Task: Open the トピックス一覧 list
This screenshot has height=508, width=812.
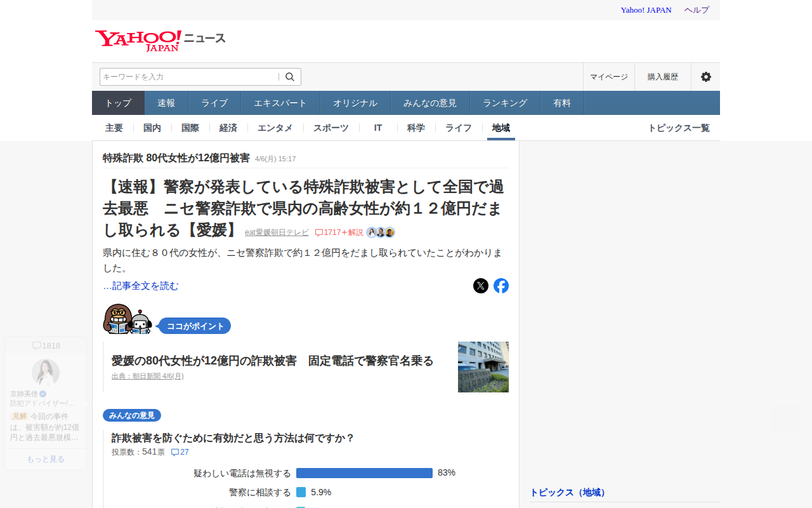Action: [x=678, y=128]
